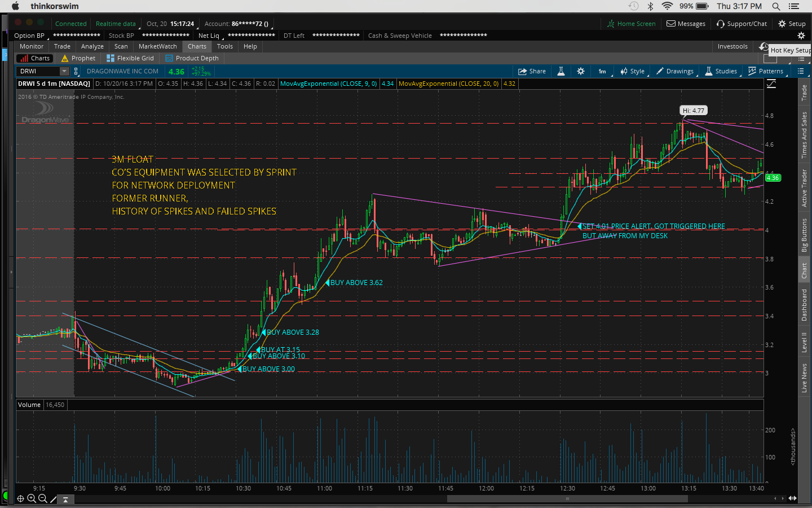Viewport: 812px width, 508px height.
Task: Click the symbol link chain icon
Action: pos(76,71)
